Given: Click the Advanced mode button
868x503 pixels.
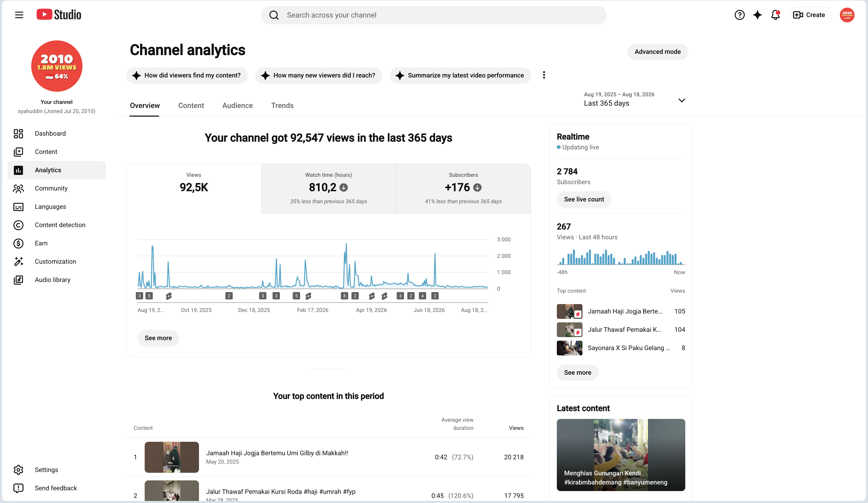Looking at the screenshot, I should pos(657,52).
